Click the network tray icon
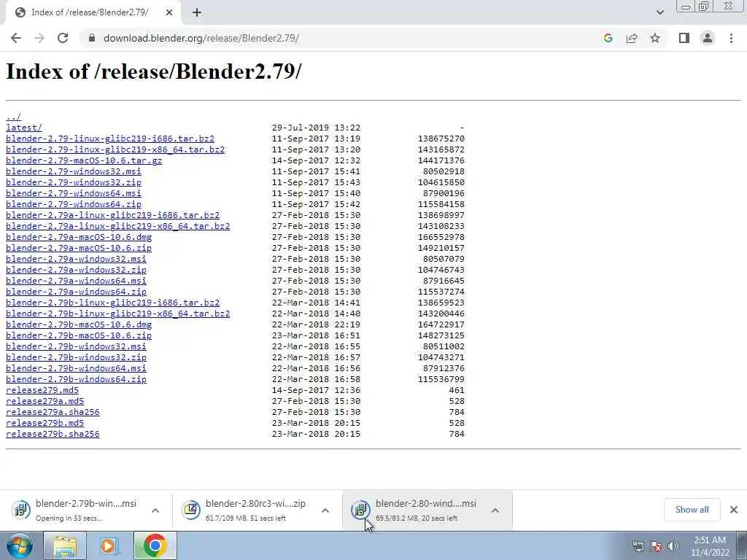 (x=638, y=546)
